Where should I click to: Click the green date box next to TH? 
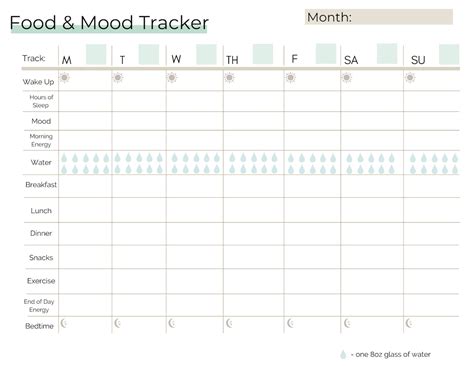click(263, 54)
